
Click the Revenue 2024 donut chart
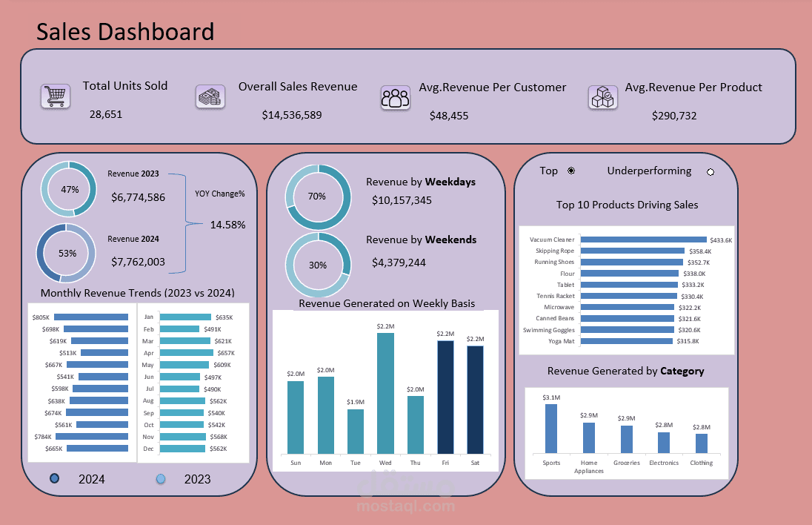[x=65, y=254]
